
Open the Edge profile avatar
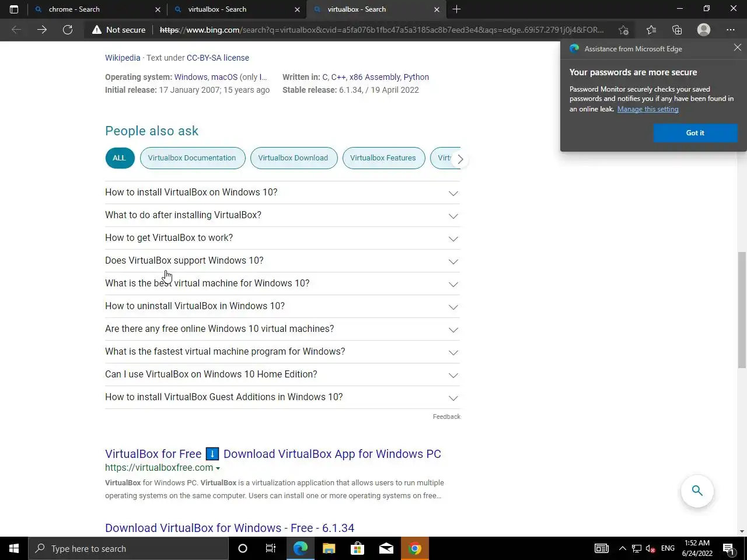click(704, 30)
